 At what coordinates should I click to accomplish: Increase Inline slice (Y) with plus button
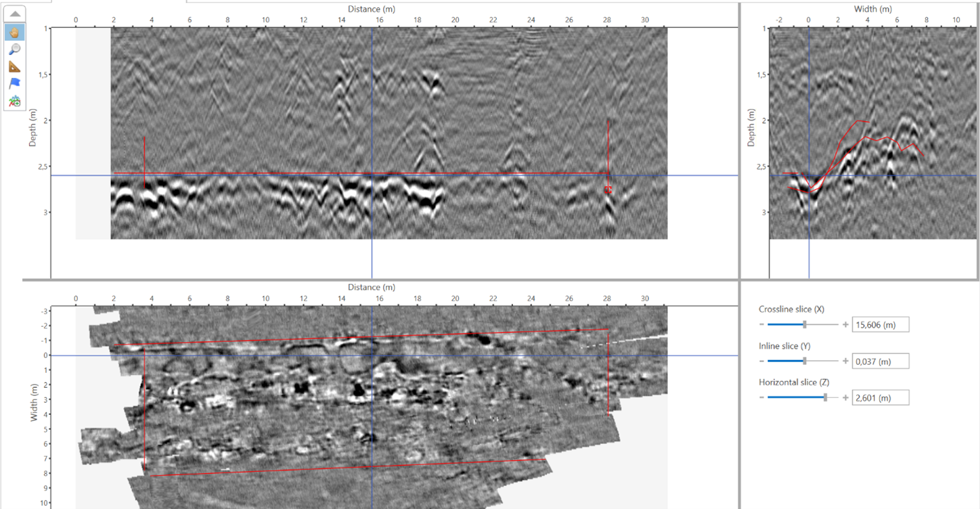pyautogui.click(x=845, y=361)
